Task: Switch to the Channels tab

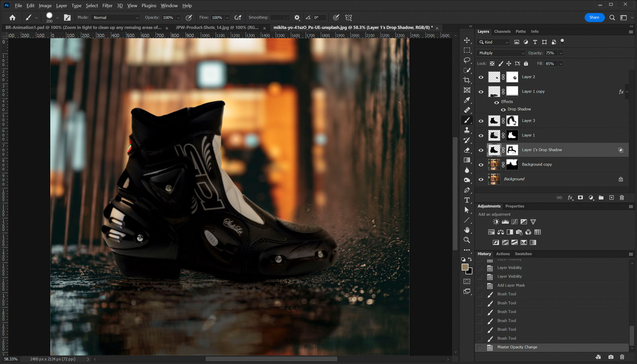Action: pos(502,31)
